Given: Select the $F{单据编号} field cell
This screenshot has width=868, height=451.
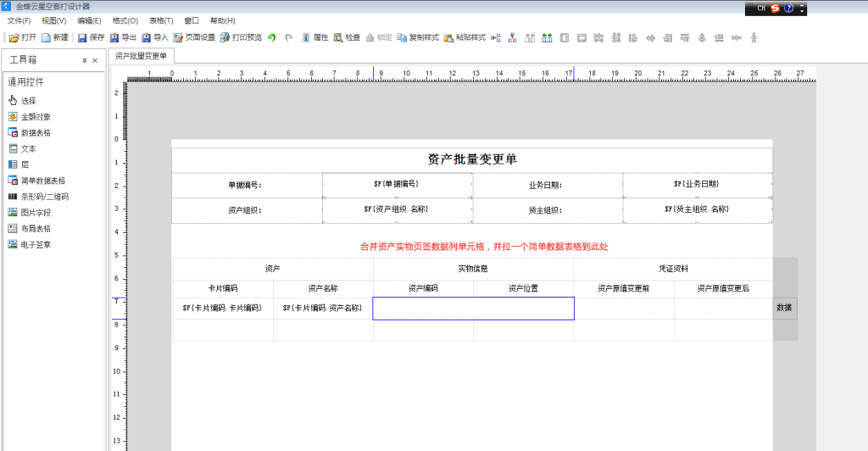Looking at the screenshot, I should 398,184.
